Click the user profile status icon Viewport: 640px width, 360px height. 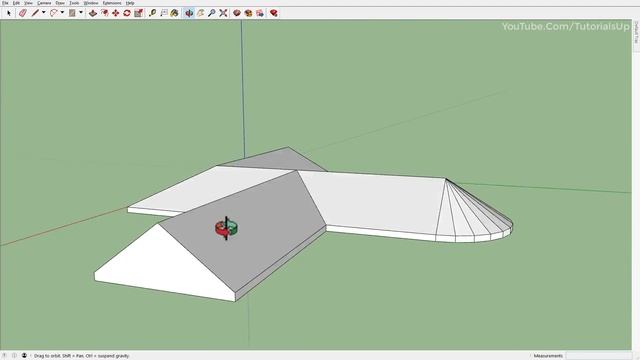[x=24, y=356]
